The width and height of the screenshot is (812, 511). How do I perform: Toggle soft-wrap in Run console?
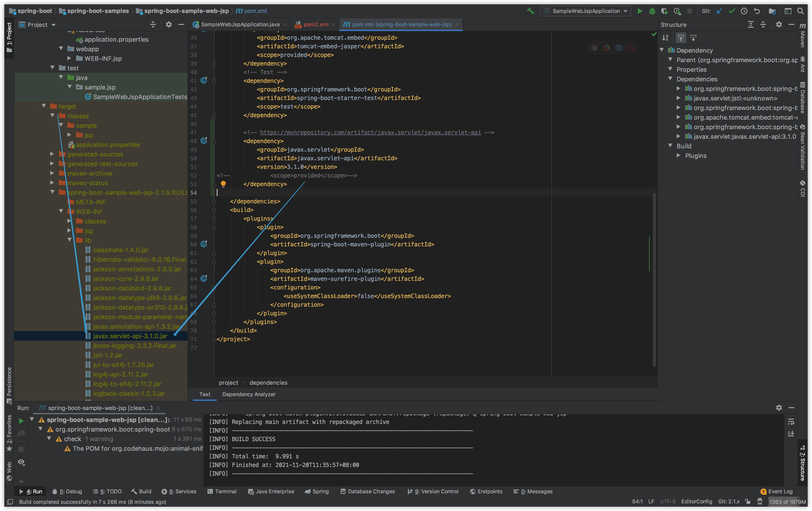pyautogui.click(x=791, y=422)
